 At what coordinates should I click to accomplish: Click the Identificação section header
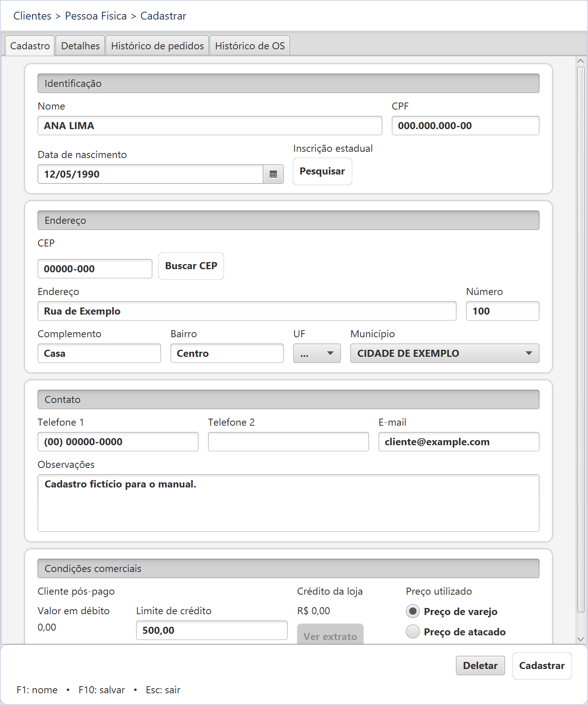(289, 83)
